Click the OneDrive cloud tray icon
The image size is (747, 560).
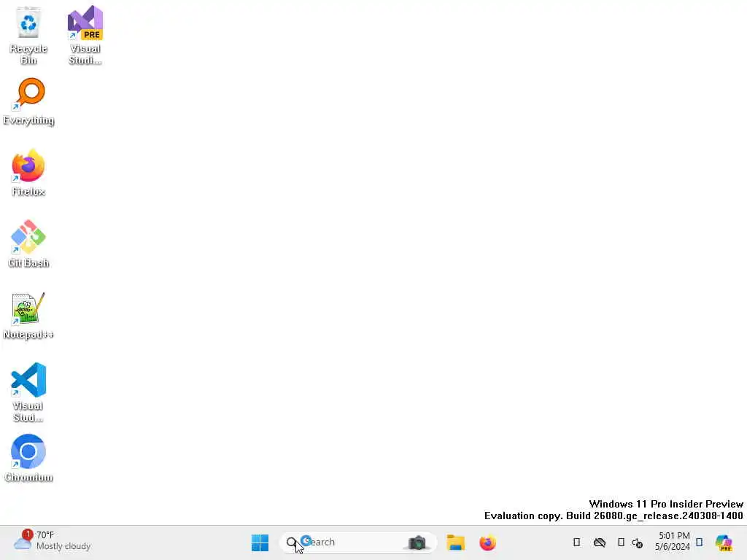(600, 542)
